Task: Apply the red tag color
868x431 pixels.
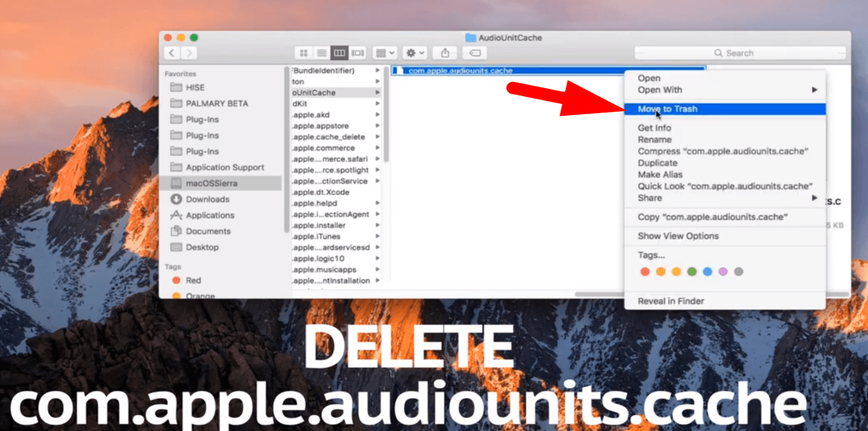Action: click(x=645, y=272)
